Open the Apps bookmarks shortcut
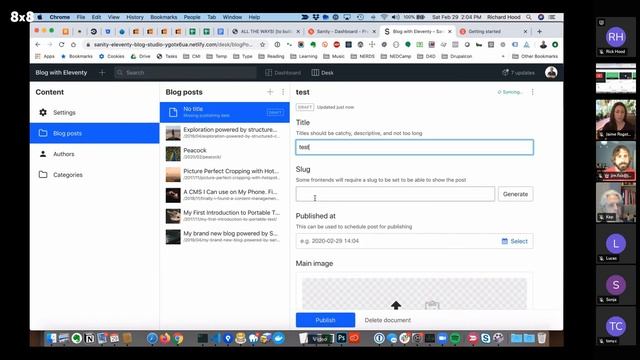The height and width of the screenshot is (360, 640). tap(45, 56)
